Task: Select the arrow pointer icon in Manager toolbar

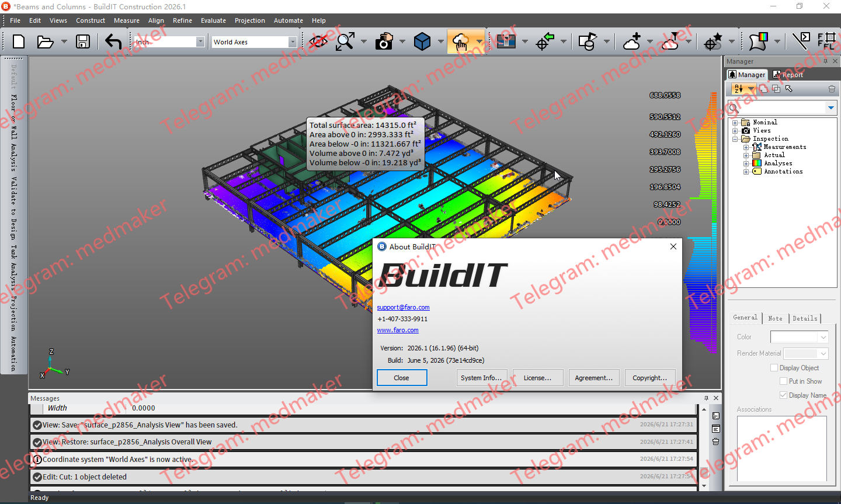Action: [x=789, y=89]
